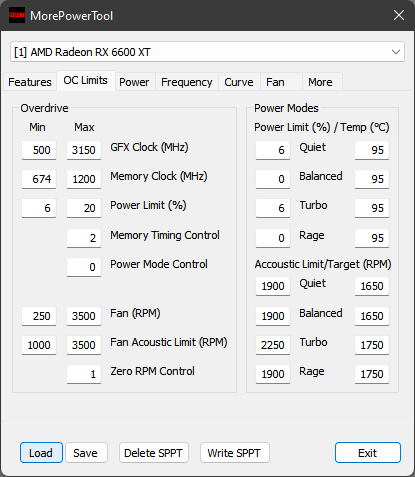
Task: Edit Turbo acoustic target field 1750
Action: coord(372,345)
